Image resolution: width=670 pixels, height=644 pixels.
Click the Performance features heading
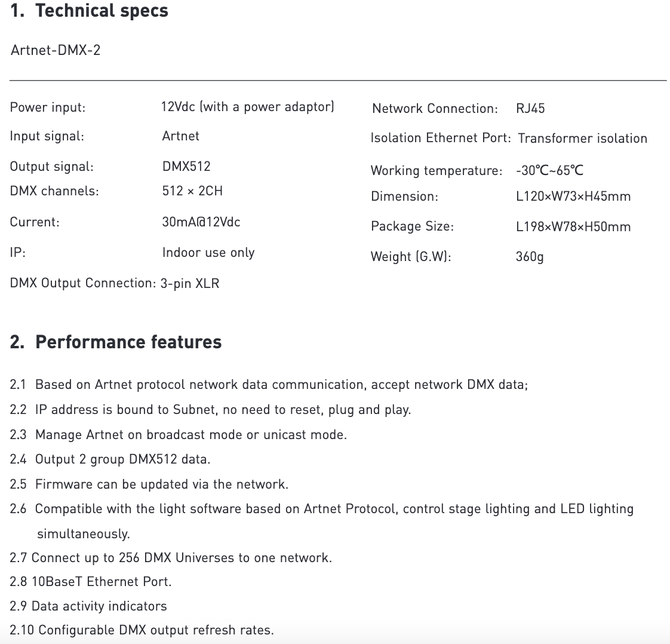[x=115, y=342]
